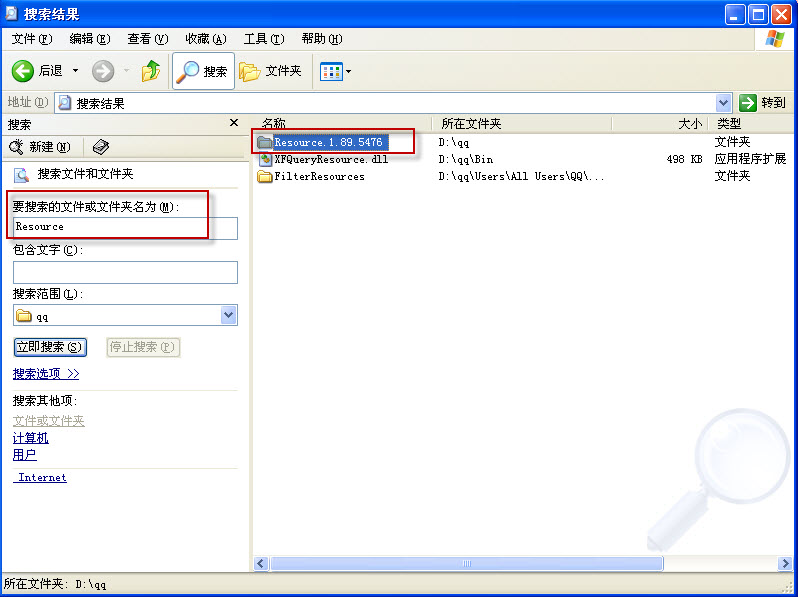
Task: Click the 包含文字(C) input field
Action: (125, 272)
